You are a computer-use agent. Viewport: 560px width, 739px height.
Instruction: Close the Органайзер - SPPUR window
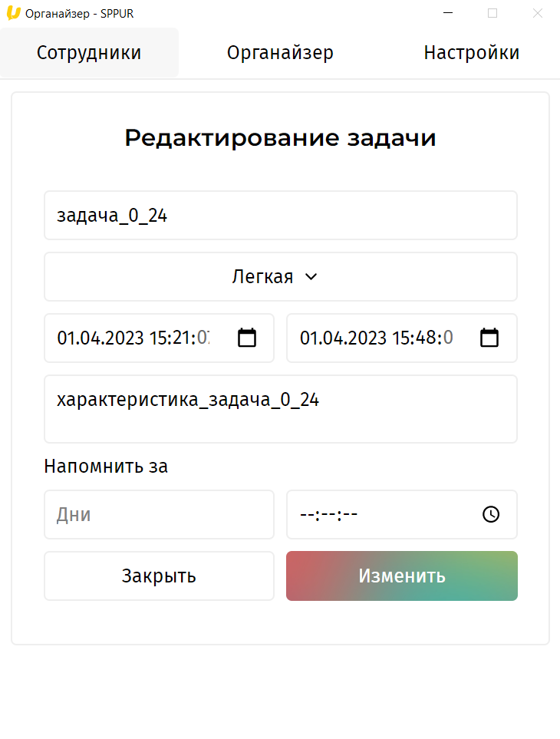pyautogui.click(x=538, y=13)
